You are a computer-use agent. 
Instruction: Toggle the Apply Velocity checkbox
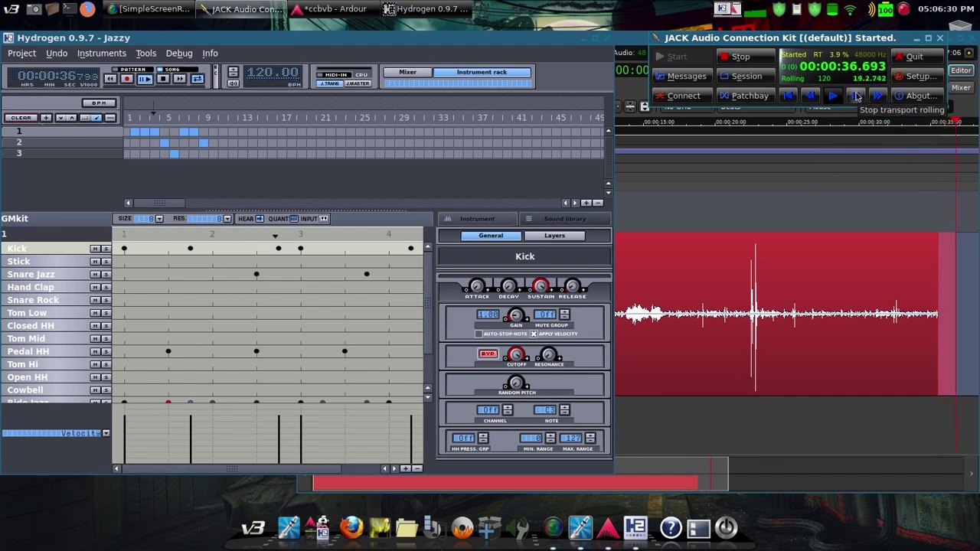click(534, 334)
